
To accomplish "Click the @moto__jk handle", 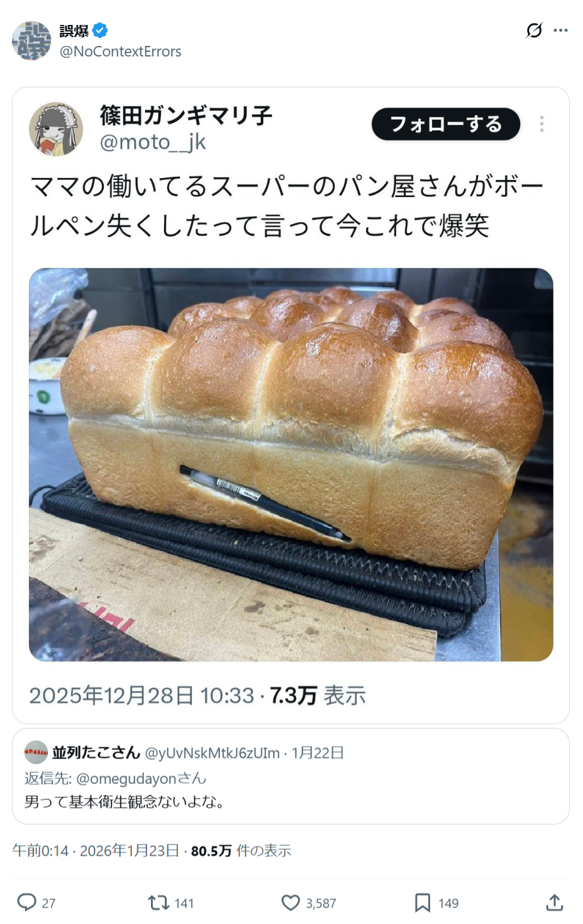I will pyautogui.click(x=153, y=141).
